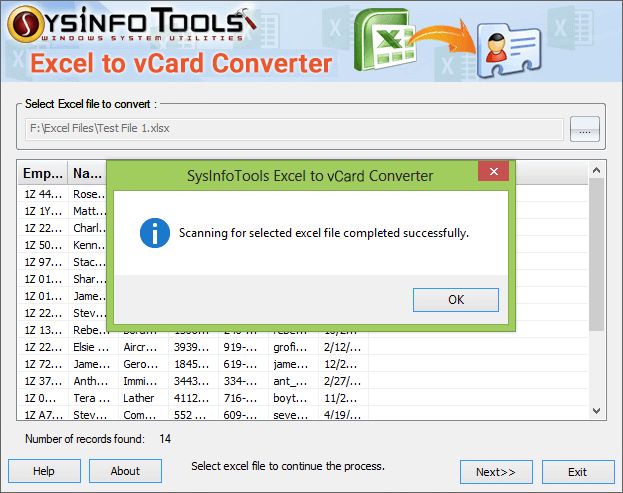Select the row cell 1Z 50...
This screenshot has height=493, width=623.
coord(43,245)
